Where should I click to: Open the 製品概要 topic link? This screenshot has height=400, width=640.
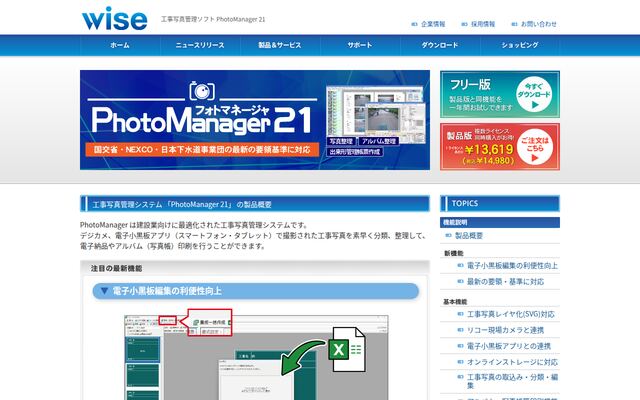[x=469, y=236]
